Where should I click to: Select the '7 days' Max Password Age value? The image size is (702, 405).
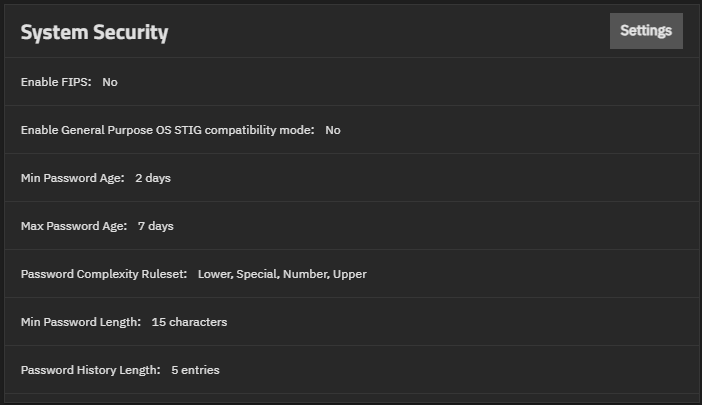coord(155,226)
